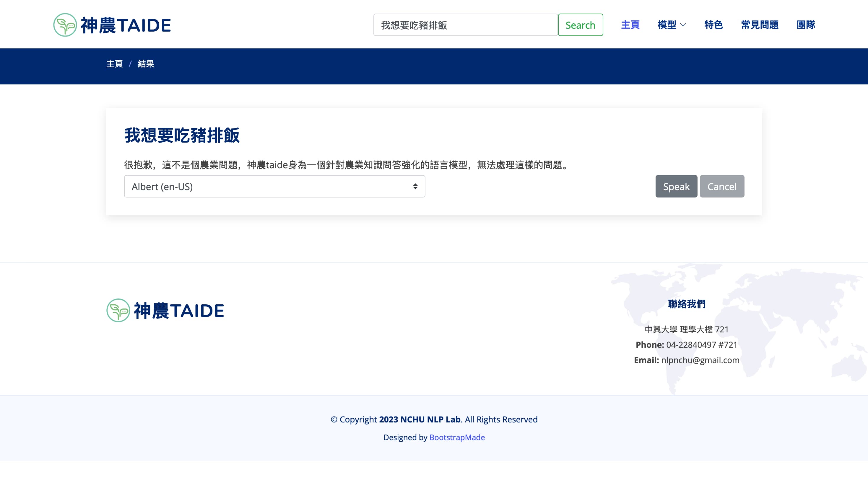Click the 主頁 navigation menu item
This screenshot has height=493, width=868.
(x=631, y=25)
